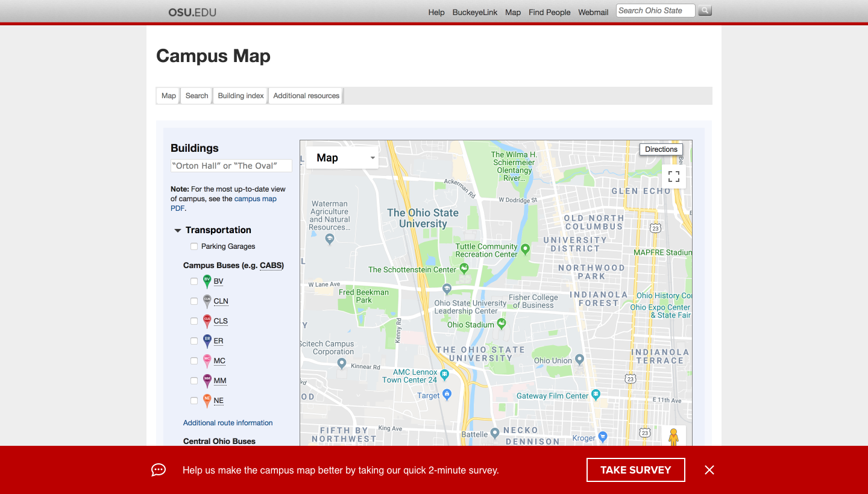Click the Kroger shopping cart map marker
The width and height of the screenshot is (868, 494).
[602, 437]
